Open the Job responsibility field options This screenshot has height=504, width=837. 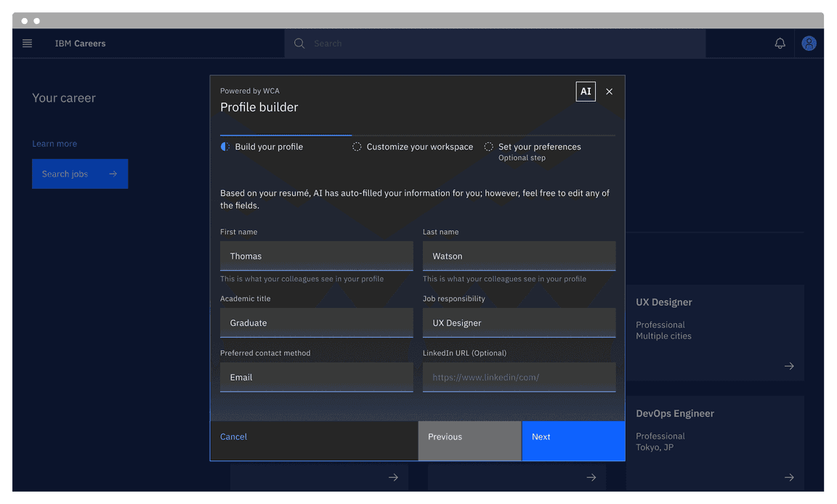point(519,322)
